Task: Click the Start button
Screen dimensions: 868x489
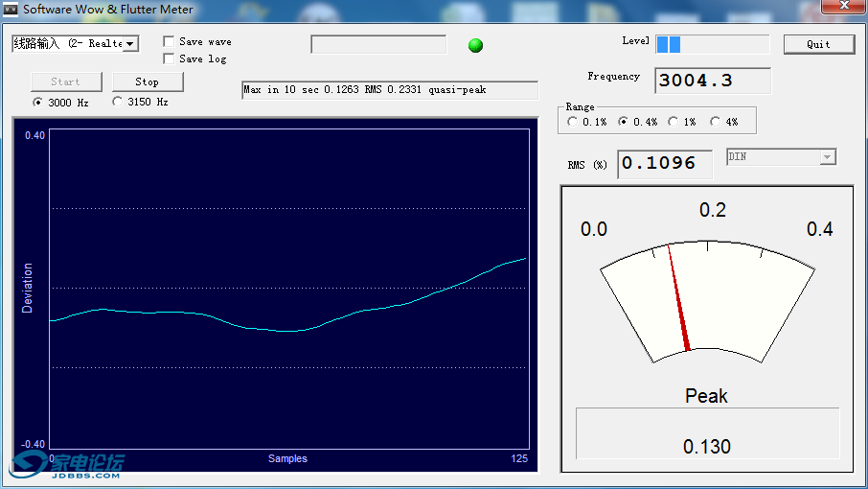Action: pyautogui.click(x=66, y=81)
